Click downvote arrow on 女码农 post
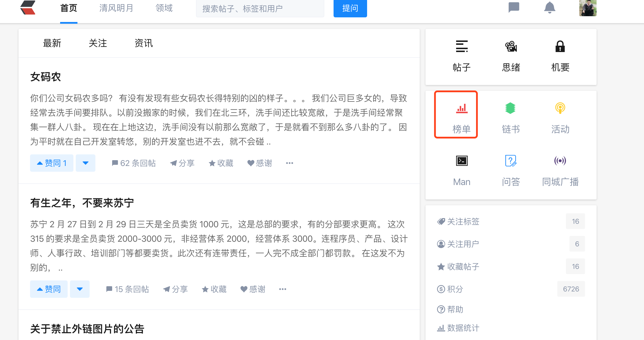This screenshot has width=644, height=340. 86,163
